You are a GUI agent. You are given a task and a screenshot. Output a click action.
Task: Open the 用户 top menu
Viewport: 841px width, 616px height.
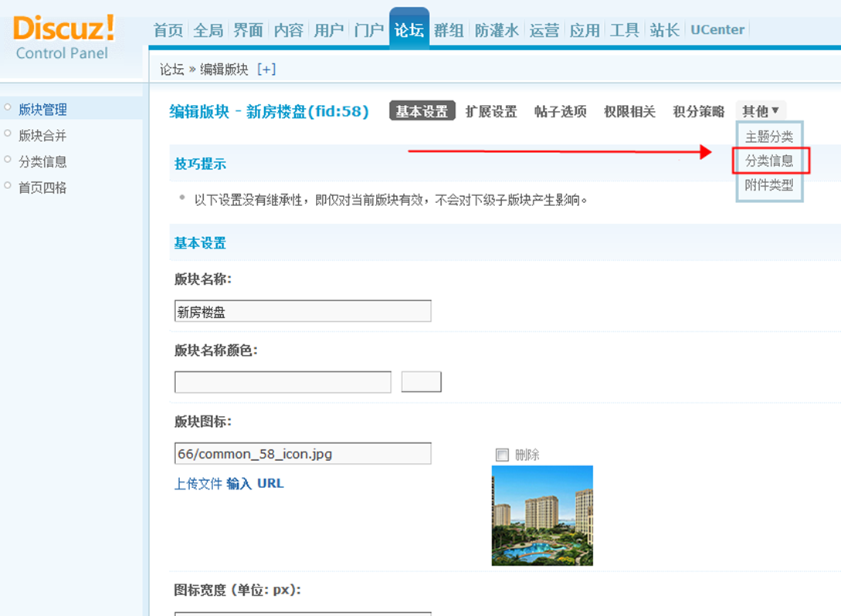click(x=329, y=31)
